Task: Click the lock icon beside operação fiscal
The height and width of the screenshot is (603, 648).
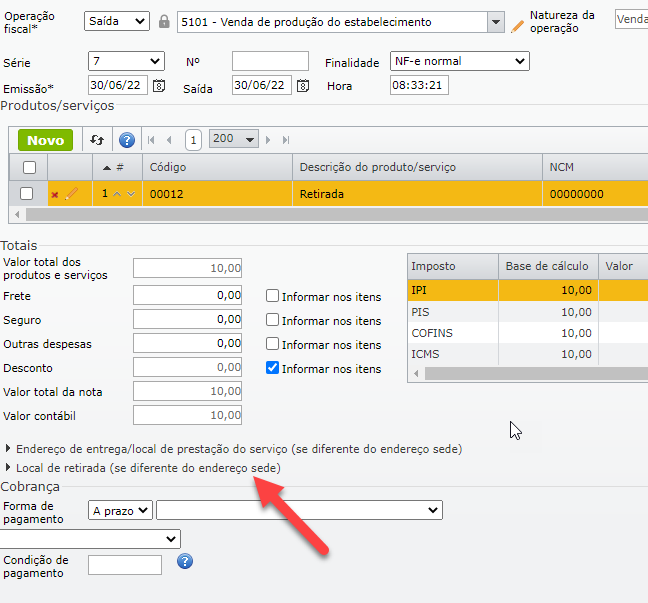Action: pyautogui.click(x=165, y=21)
